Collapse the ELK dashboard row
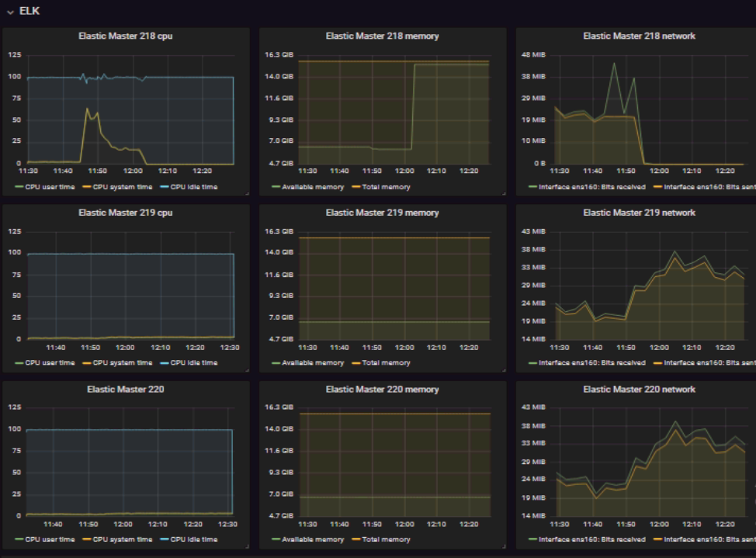The width and height of the screenshot is (756, 558). tap(29, 12)
